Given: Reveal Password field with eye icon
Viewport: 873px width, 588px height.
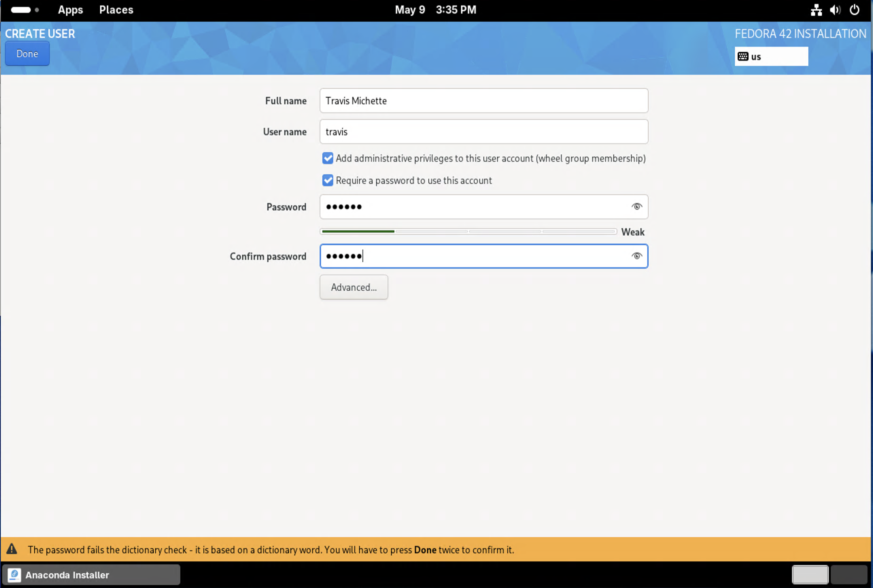Looking at the screenshot, I should point(636,207).
